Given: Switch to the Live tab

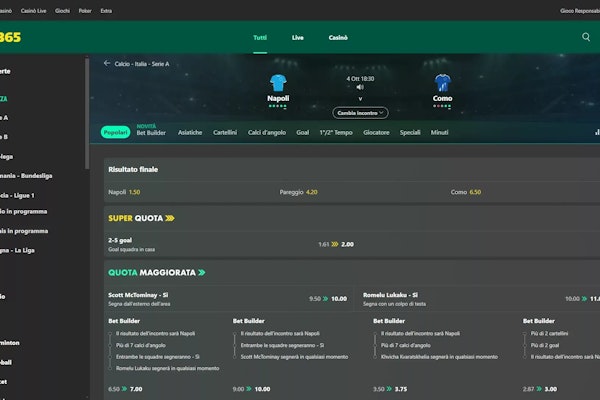Looking at the screenshot, I should [x=298, y=38].
